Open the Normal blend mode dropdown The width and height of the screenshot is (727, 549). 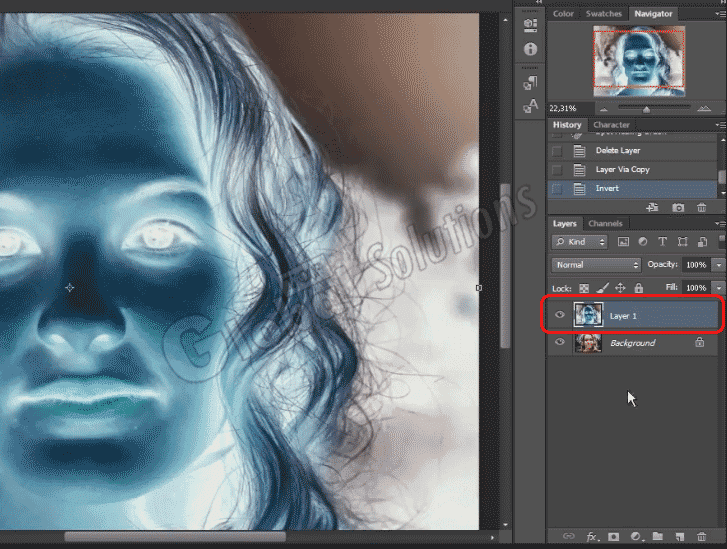(x=596, y=265)
